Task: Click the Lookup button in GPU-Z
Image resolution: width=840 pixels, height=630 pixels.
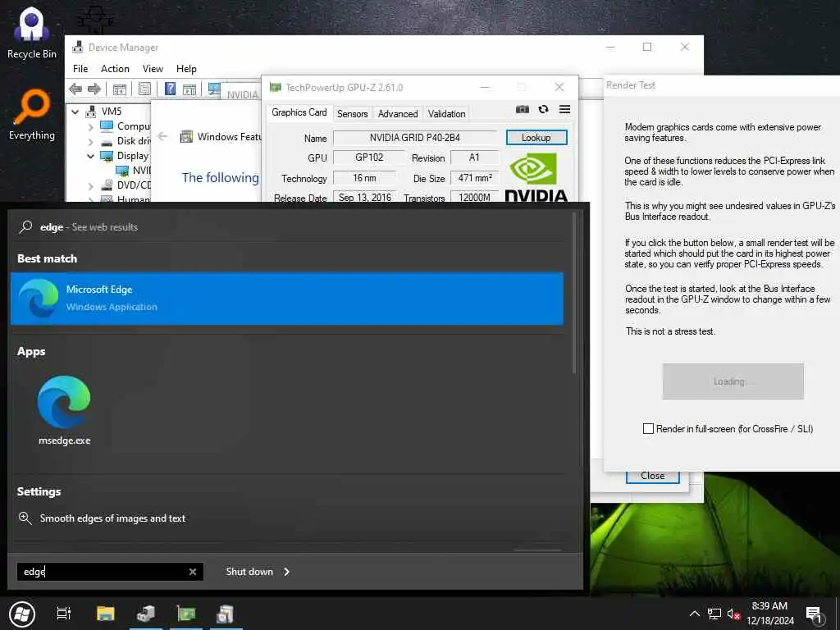Action: pyautogui.click(x=536, y=138)
